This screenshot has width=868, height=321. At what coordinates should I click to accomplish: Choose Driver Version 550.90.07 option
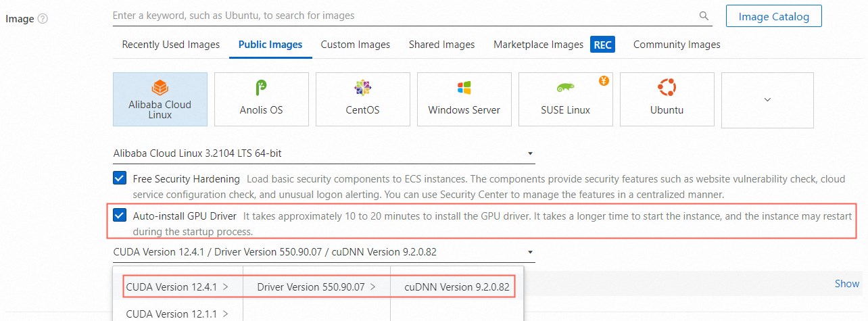click(316, 287)
